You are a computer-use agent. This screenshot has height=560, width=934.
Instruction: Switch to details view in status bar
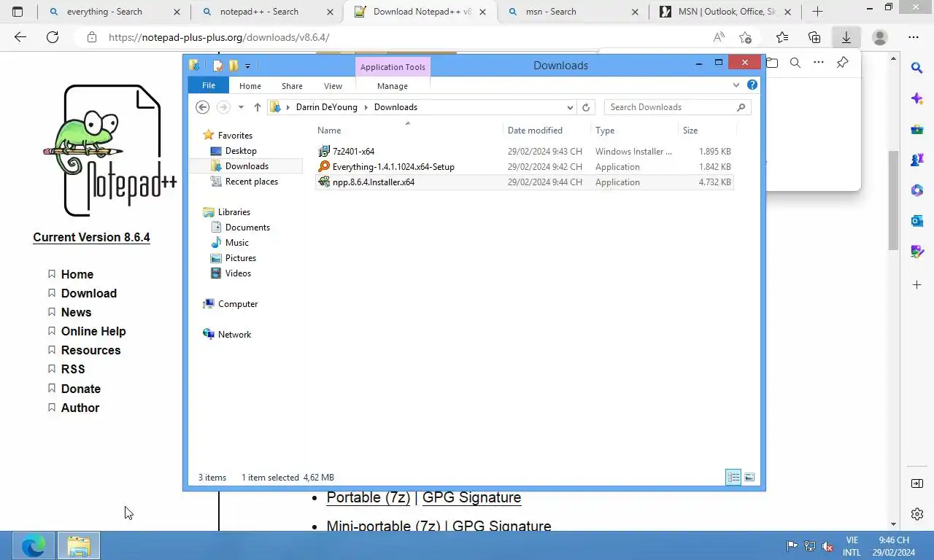733,478
